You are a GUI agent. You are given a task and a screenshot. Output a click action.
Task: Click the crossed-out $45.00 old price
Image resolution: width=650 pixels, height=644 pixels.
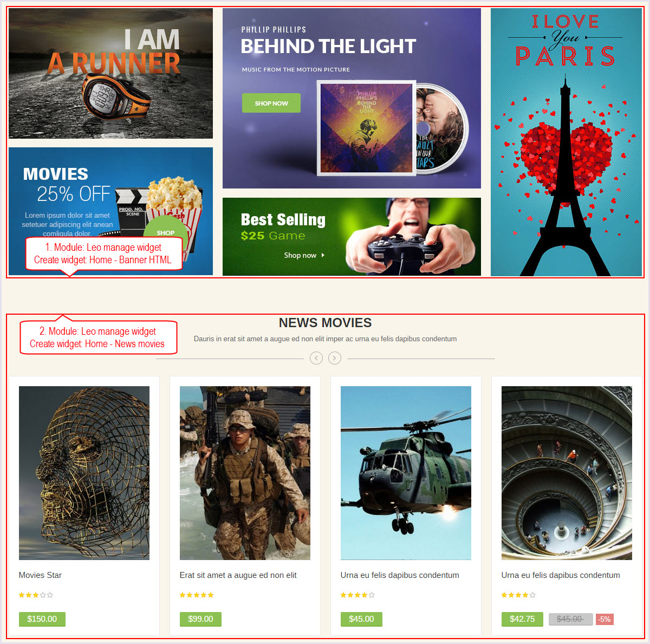570,619
